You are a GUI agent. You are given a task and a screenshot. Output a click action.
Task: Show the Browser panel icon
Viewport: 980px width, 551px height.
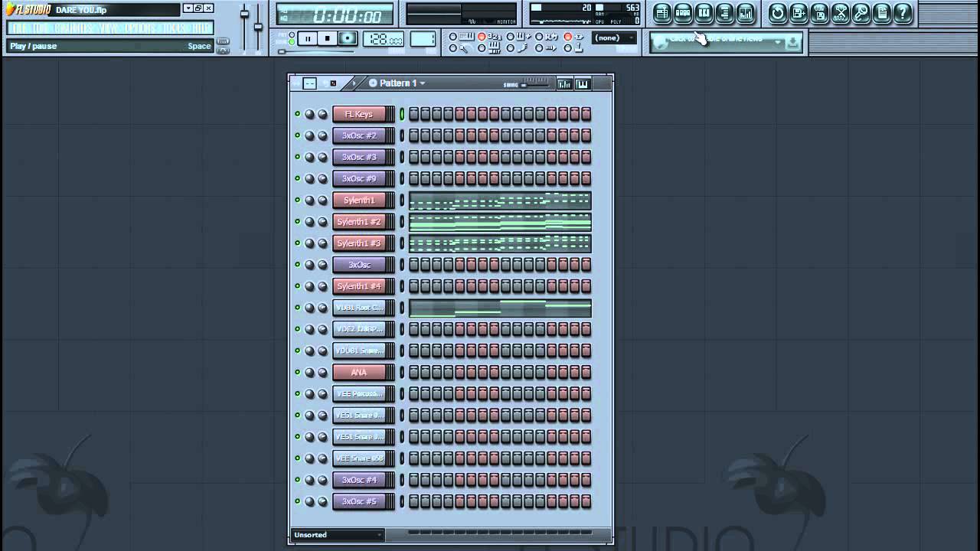click(x=724, y=13)
